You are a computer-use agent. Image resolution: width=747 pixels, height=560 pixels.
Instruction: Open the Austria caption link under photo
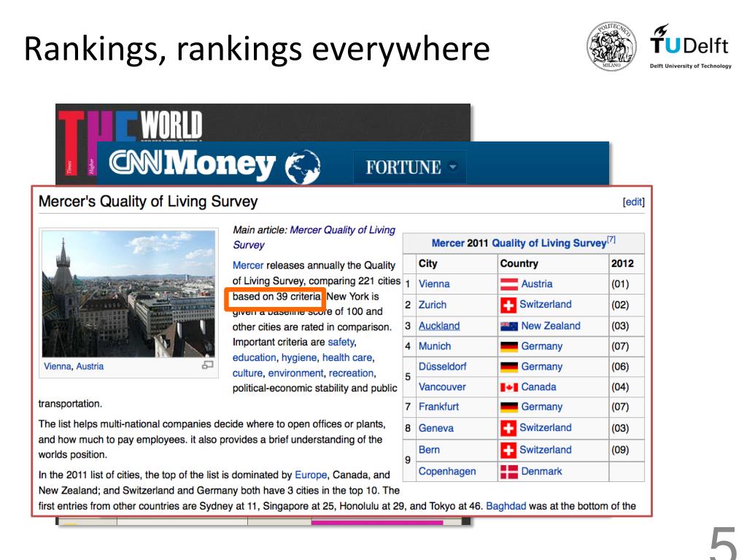(x=90, y=366)
